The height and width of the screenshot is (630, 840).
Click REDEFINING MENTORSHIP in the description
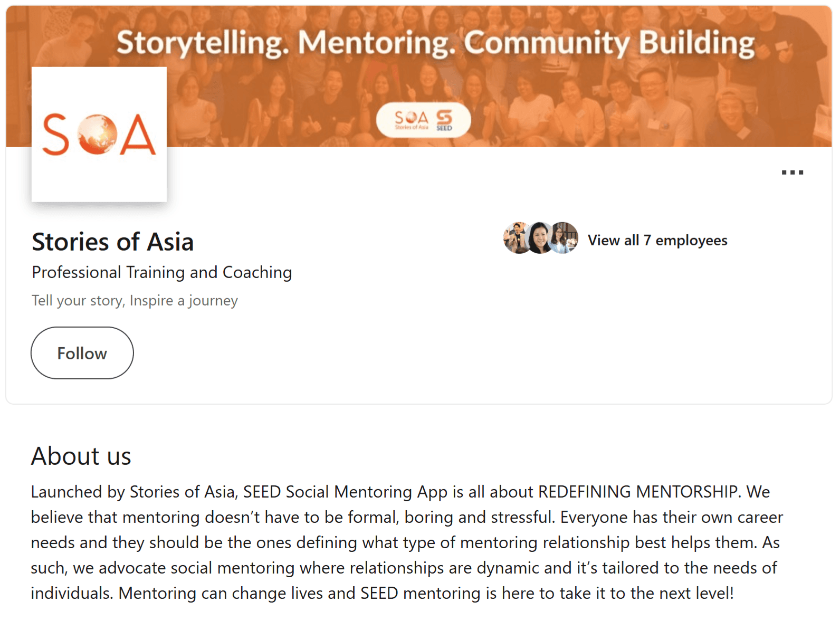click(637, 492)
